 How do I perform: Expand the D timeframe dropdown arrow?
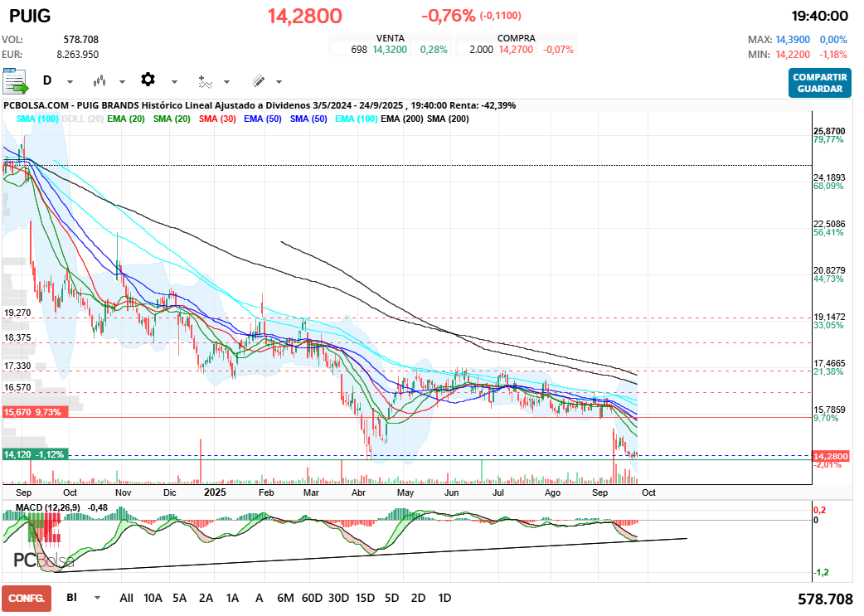[70, 82]
